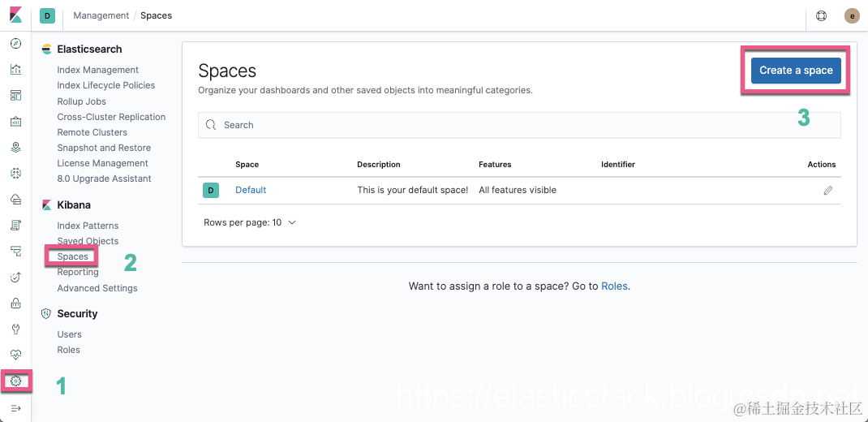Open the Default space link
This screenshot has height=422, width=868.
click(251, 190)
